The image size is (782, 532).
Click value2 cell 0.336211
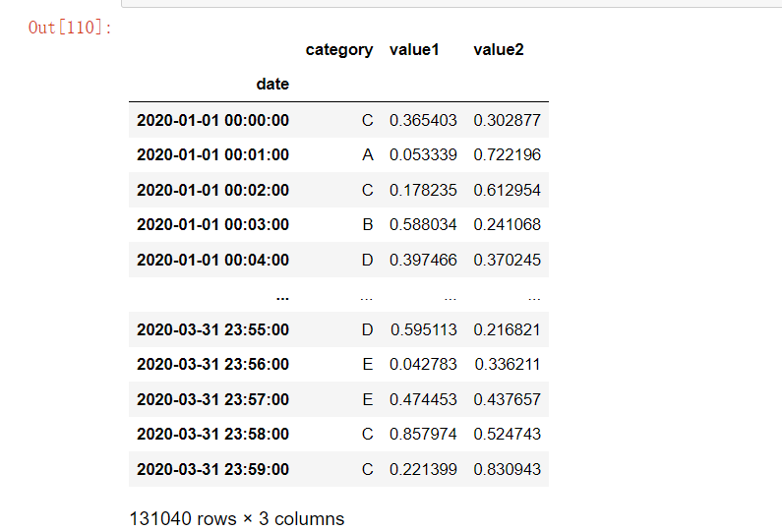tap(508, 364)
